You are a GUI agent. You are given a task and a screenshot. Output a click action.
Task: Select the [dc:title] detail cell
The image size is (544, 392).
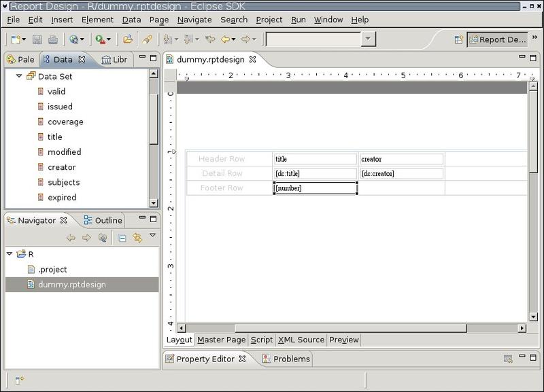pos(315,174)
